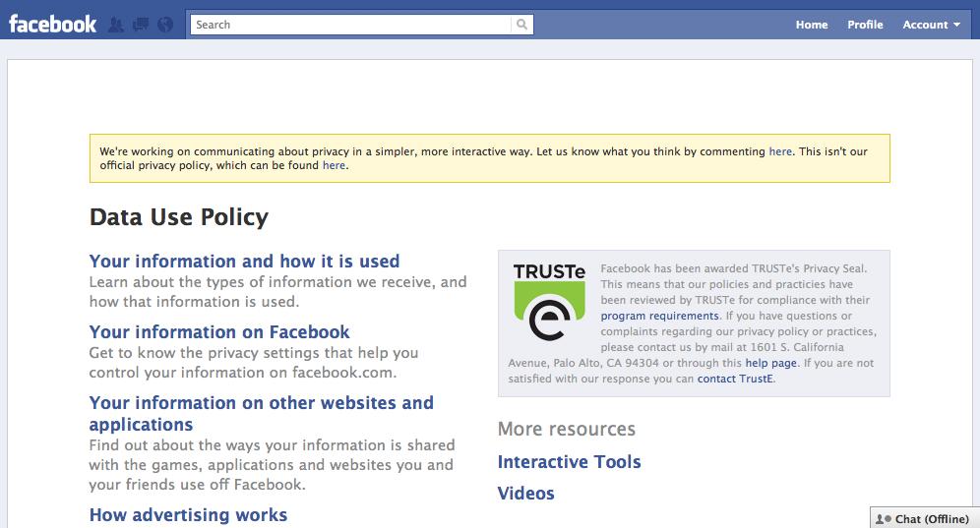This screenshot has height=528, width=980.
Task: Open Profile from the top bar
Action: 865,25
